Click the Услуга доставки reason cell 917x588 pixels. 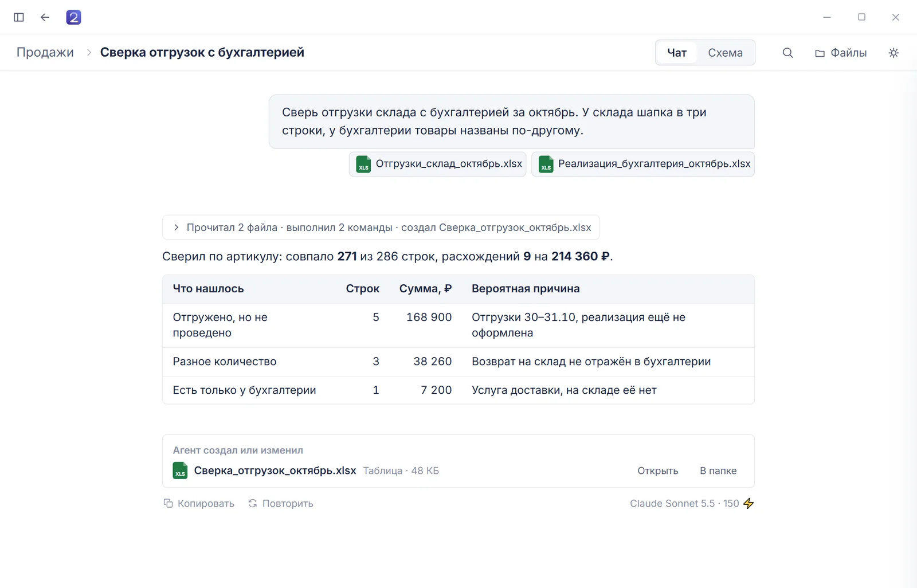click(x=564, y=390)
